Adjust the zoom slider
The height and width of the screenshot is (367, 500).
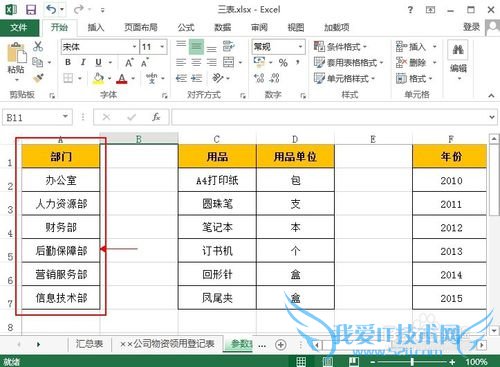(412, 362)
